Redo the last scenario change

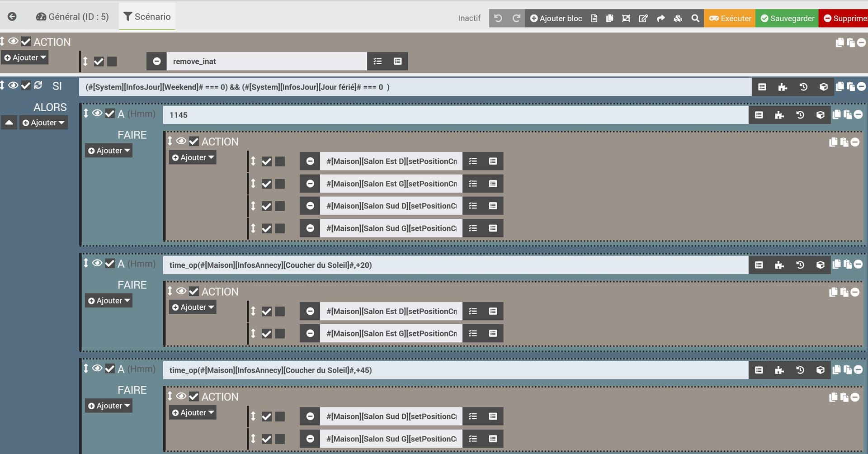(516, 18)
